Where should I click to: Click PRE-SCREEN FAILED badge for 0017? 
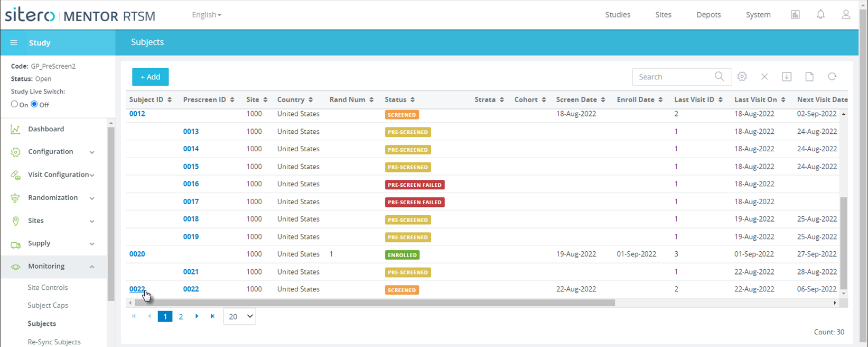(x=415, y=202)
